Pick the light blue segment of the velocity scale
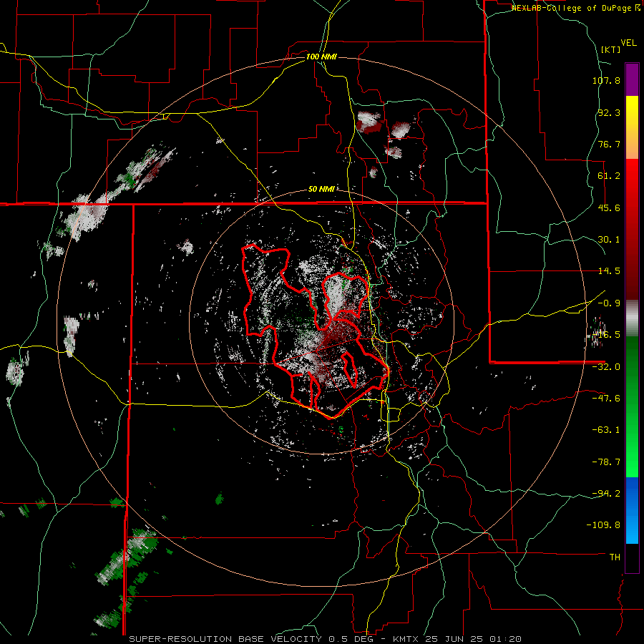The image size is (644, 644). pos(632,530)
